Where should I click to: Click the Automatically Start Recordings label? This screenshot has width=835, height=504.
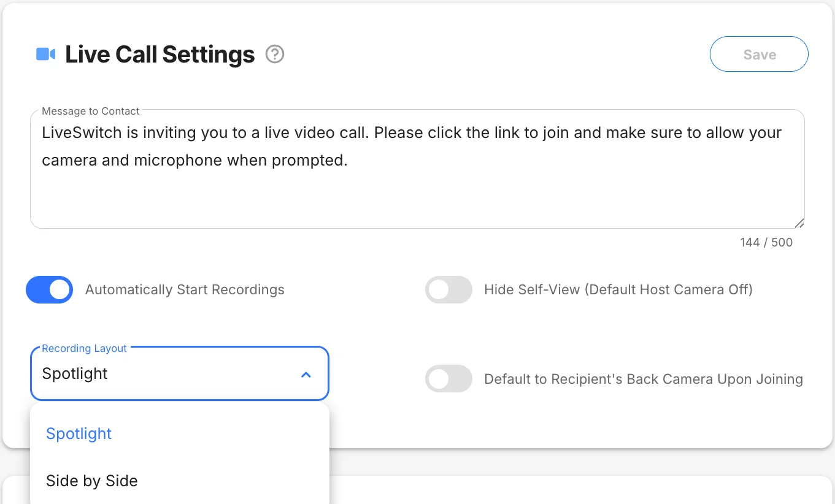click(x=185, y=290)
